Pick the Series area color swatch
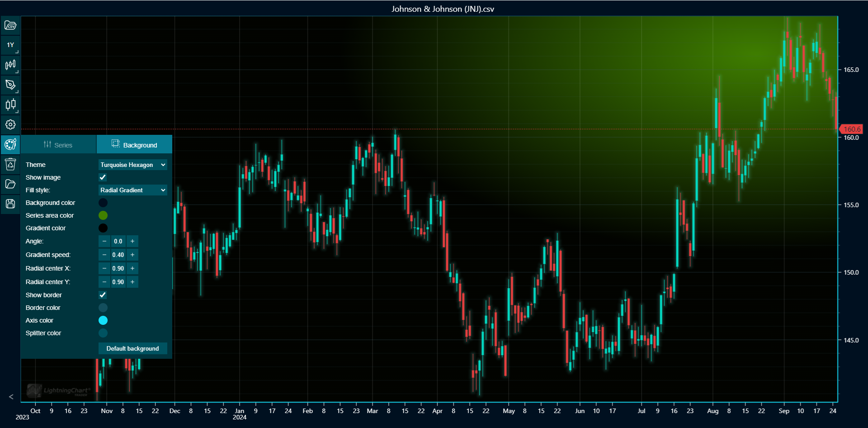 pyautogui.click(x=103, y=215)
